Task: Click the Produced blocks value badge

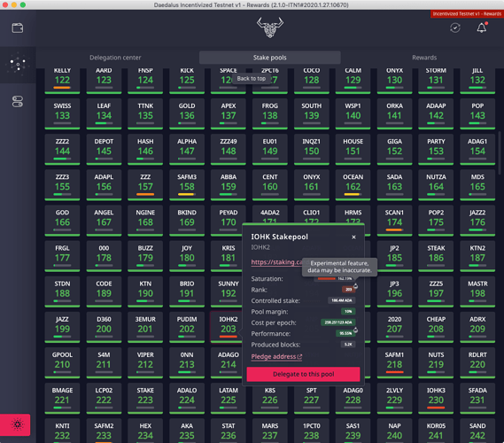Action: click(348, 345)
